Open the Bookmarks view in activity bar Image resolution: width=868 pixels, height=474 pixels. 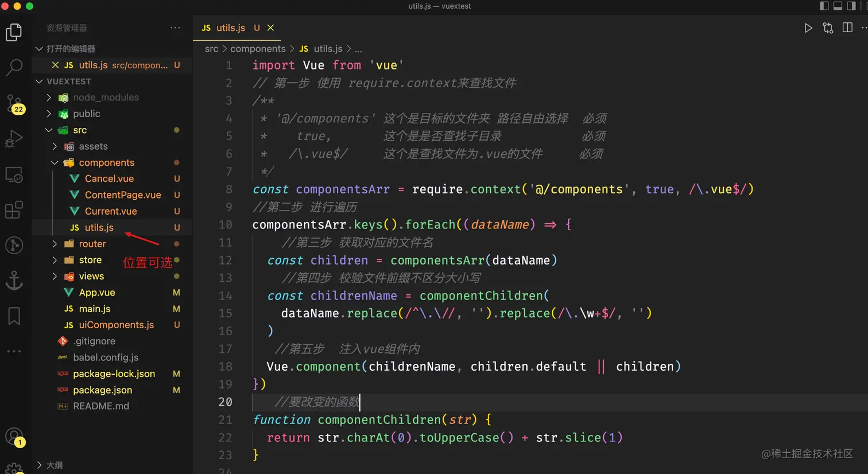coord(14,316)
